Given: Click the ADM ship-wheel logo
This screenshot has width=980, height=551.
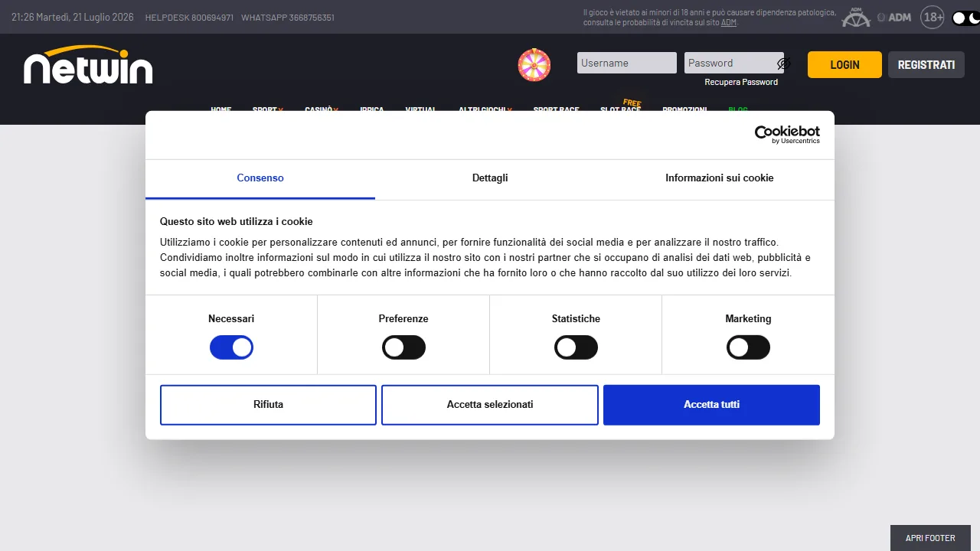Looking at the screenshot, I should [x=856, y=17].
